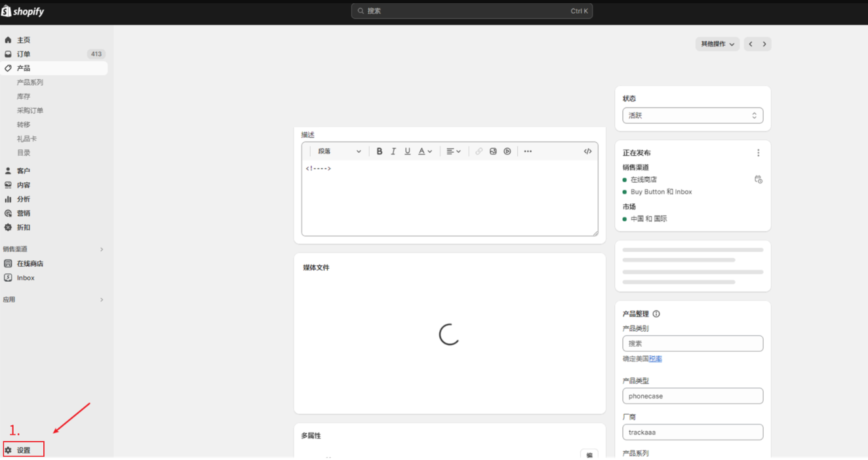Toggle italic formatting in description editor
This screenshot has height=460, width=868.
(x=393, y=151)
